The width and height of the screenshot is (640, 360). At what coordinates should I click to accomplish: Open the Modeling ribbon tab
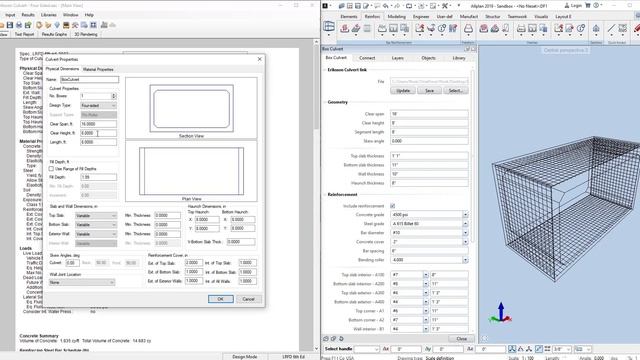pos(396,17)
